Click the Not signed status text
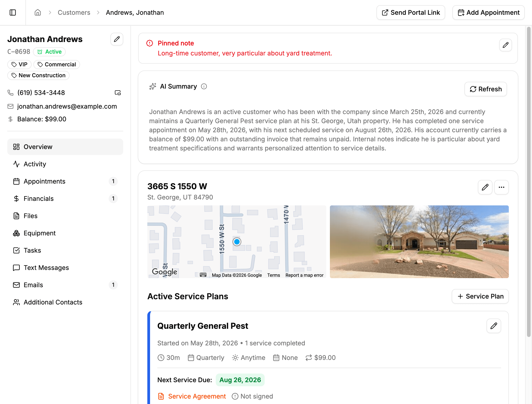 (x=257, y=396)
